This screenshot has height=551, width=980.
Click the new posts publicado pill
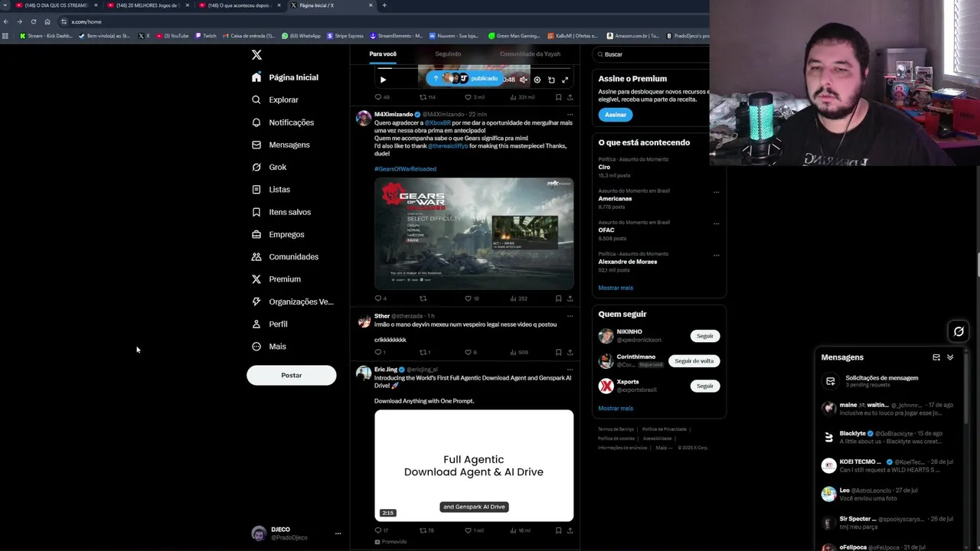click(x=467, y=78)
